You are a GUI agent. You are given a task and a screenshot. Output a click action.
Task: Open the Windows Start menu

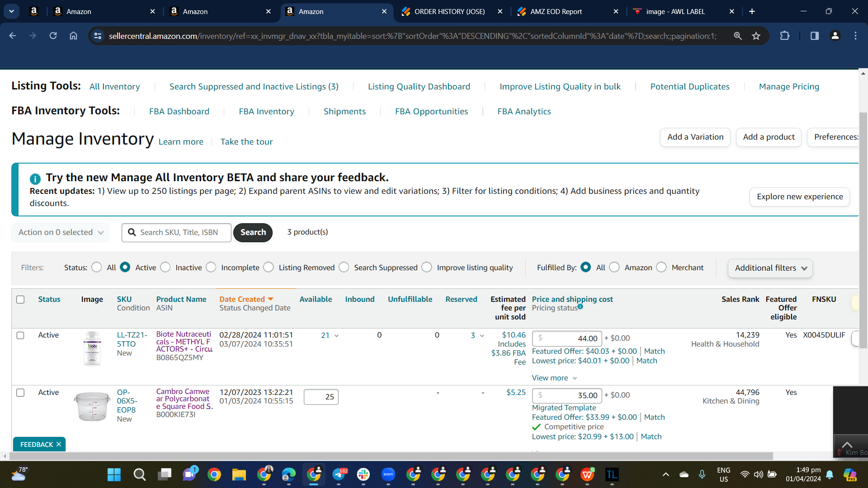(114, 474)
